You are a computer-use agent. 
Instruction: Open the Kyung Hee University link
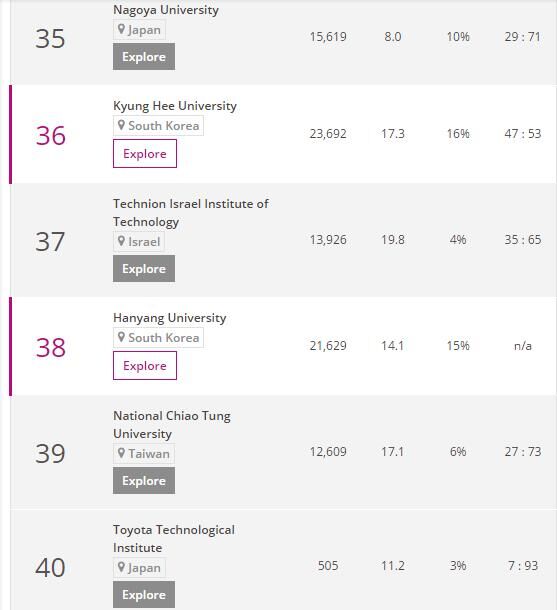(175, 106)
